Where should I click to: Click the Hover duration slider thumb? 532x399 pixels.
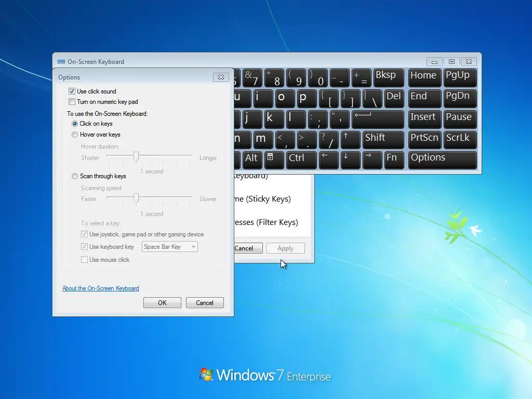point(136,156)
